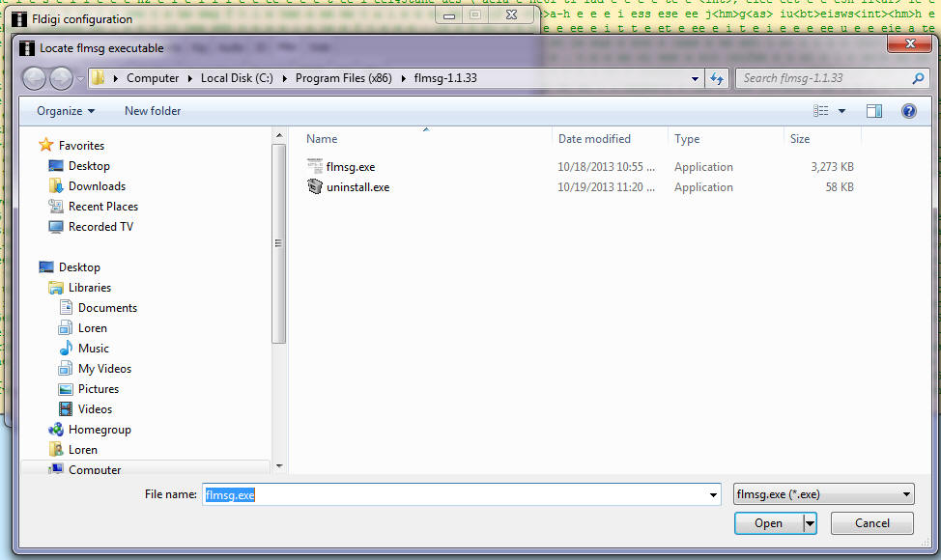Open help via the question mark icon
Viewport: 941px width, 560px height.
(x=908, y=111)
